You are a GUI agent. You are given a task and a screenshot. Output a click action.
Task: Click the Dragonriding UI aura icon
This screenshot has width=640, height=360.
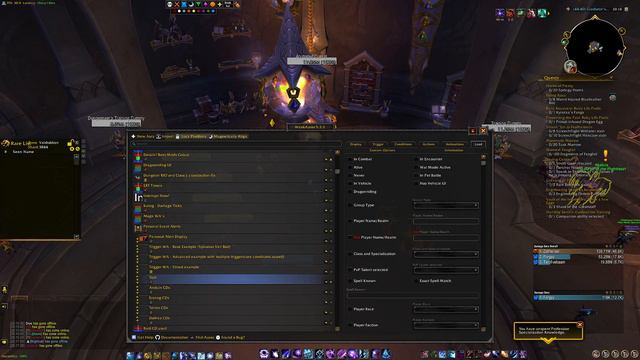138,167
